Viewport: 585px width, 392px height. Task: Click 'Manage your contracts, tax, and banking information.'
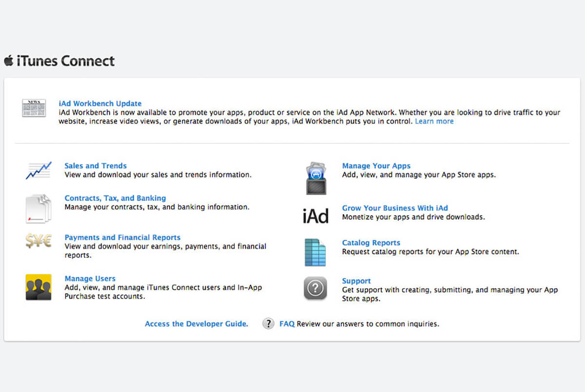[157, 207]
